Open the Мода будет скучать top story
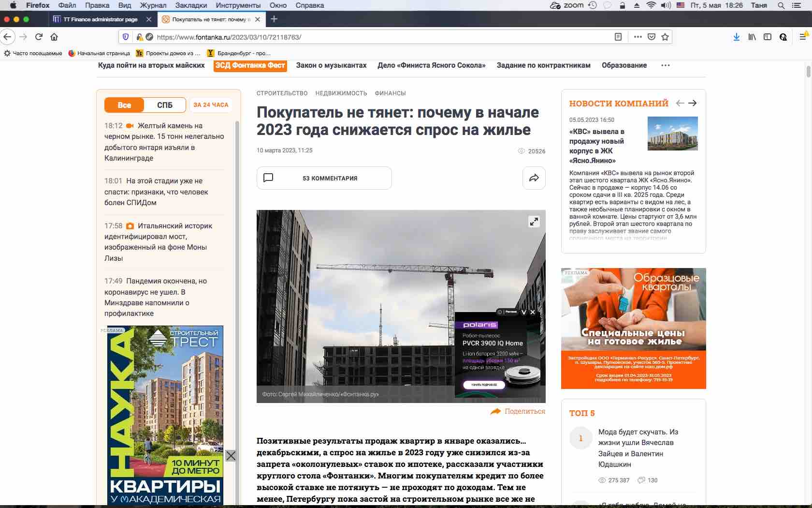This screenshot has width=812, height=508. tap(638, 448)
